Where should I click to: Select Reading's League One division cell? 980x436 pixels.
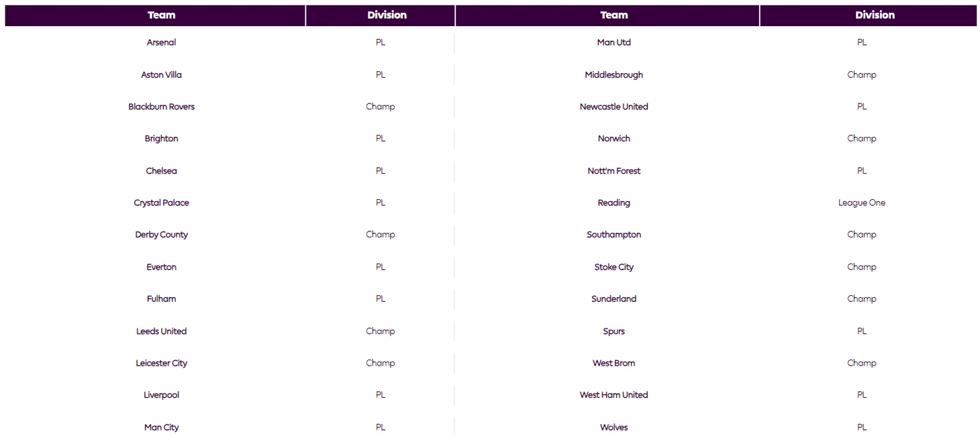click(x=862, y=203)
